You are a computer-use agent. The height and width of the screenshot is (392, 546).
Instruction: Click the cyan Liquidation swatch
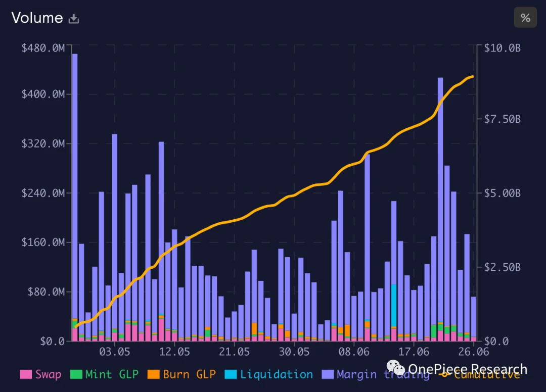coord(231,374)
